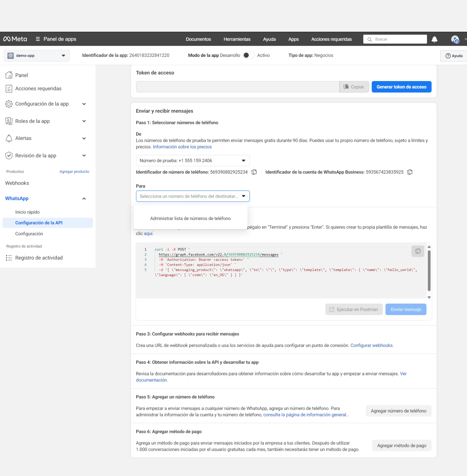
Task: Collapse the WhatsApp section
Action: (x=84, y=198)
